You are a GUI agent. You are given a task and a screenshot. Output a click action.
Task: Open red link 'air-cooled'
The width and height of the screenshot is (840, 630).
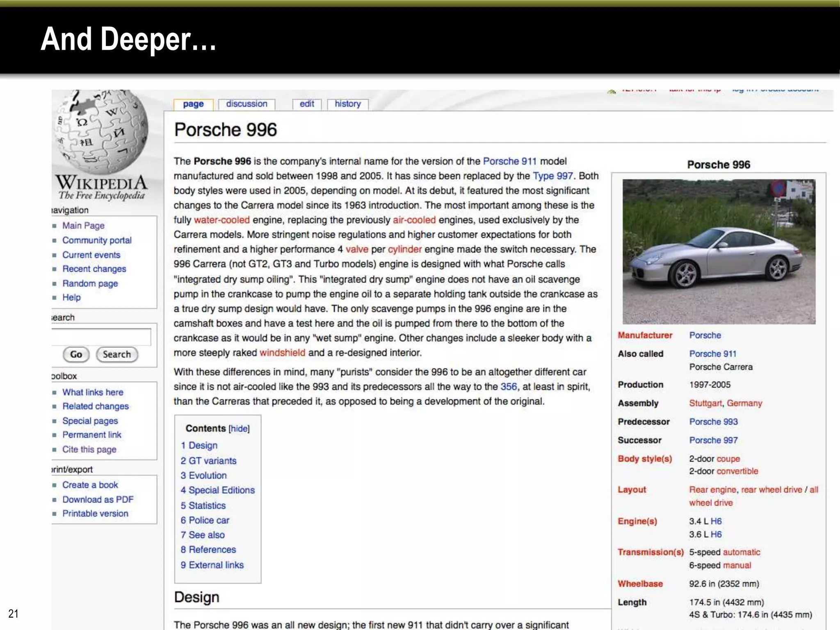pyautogui.click(x=414, y=220)
